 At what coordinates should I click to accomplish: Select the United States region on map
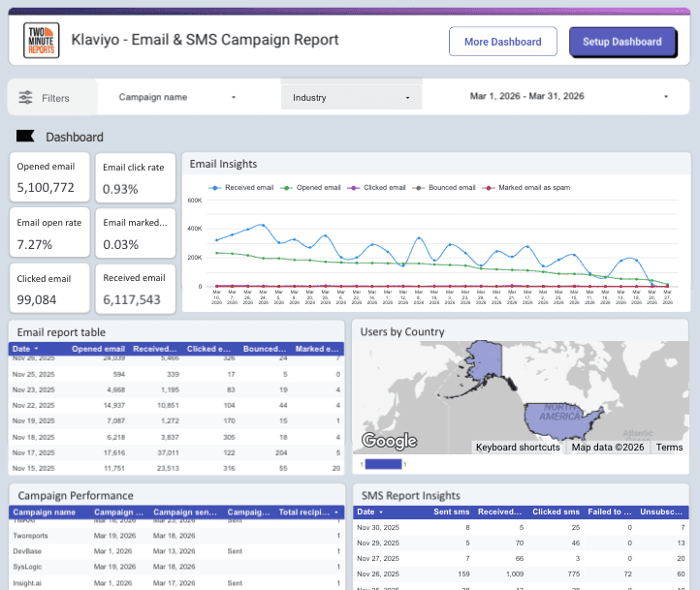click(558, 420)
